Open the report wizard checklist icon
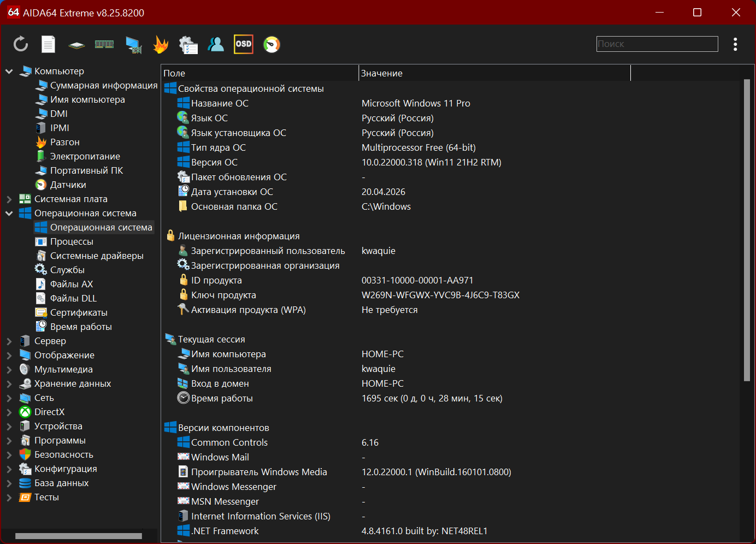756x544 pixels. pos(188,45)
